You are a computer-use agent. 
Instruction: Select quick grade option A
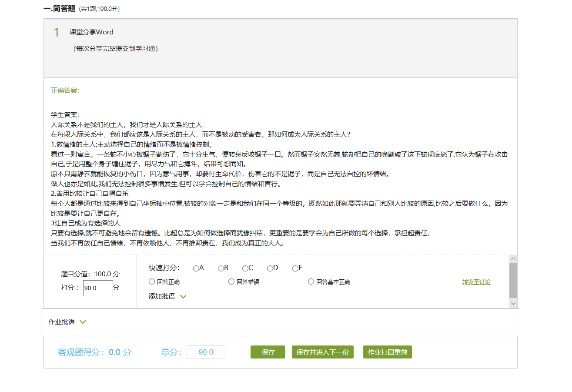pos(196,268)
